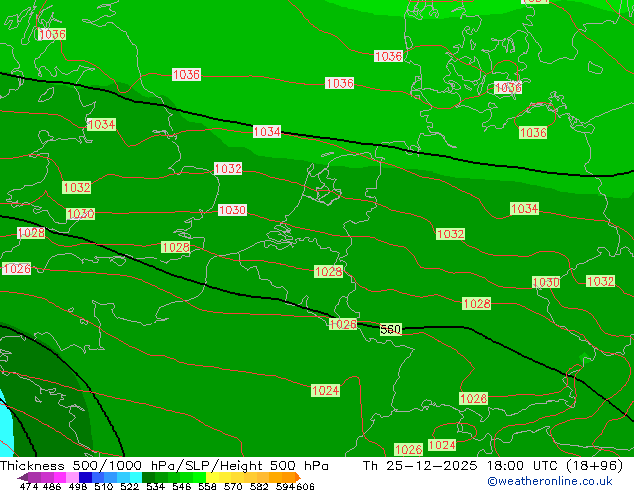Click the 1032 label over eastern England
Viewport: 634px width, 490px height.
pos(228,169)
